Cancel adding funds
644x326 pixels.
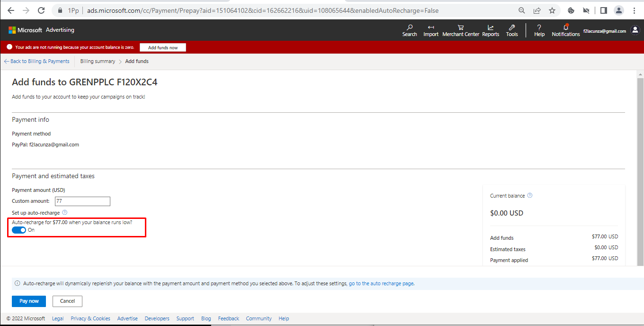(67, 301)
